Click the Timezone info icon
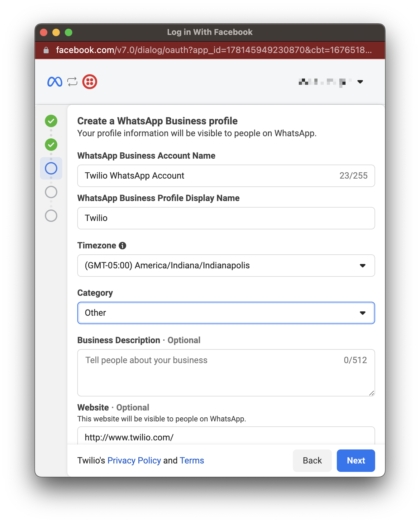 pyautogui.click(x=122, y=246)
